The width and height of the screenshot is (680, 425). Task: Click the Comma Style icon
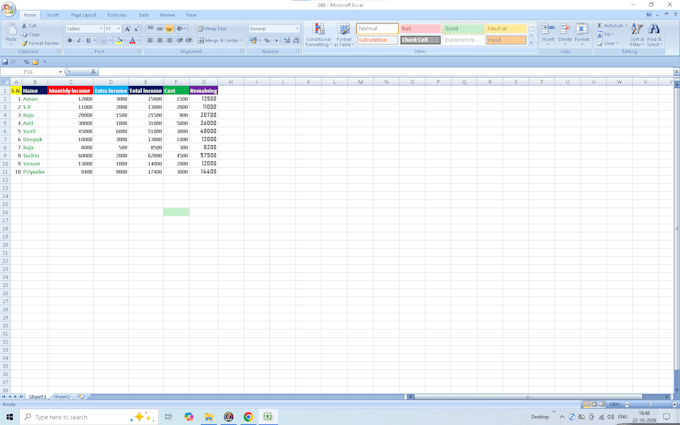pyautogui.click(x=276, y=40)
